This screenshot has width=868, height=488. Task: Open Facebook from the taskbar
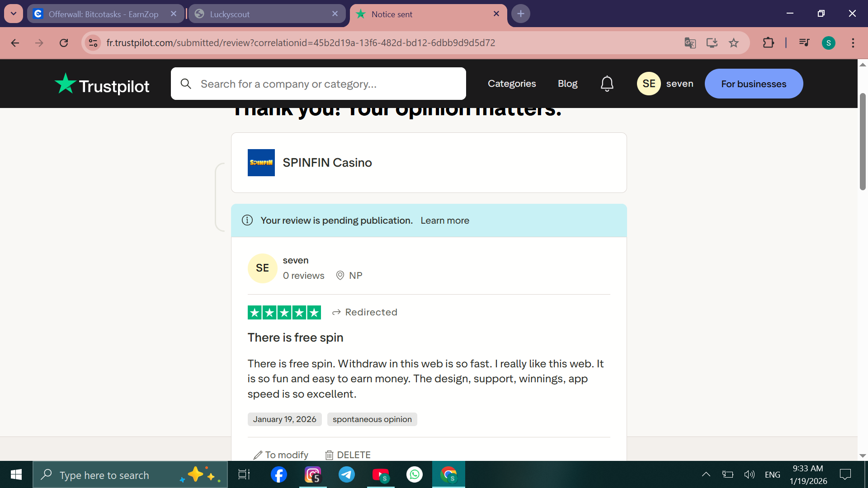[x=278, y=474]
